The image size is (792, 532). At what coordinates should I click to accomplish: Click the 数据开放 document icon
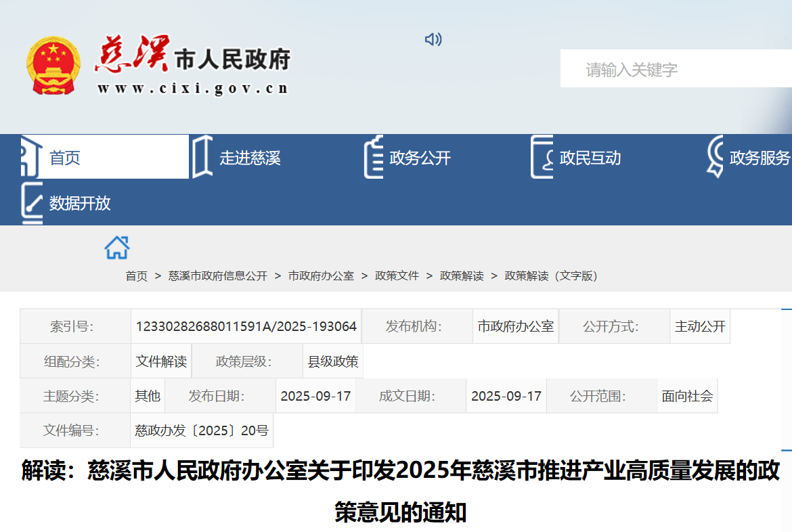[x=32, y=202]
